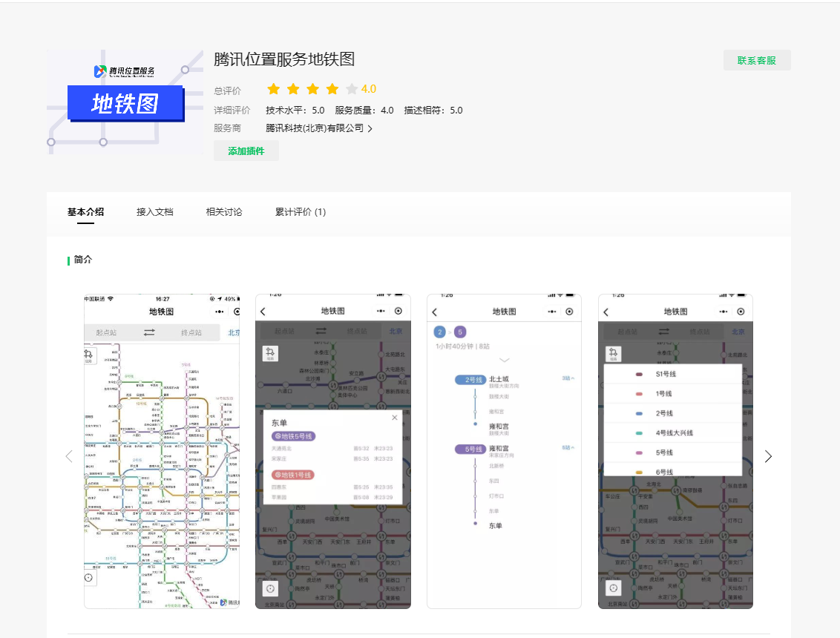Click the 2号线 badge in route details
This screenshot has width=840, height=638.
pos(470,380)
